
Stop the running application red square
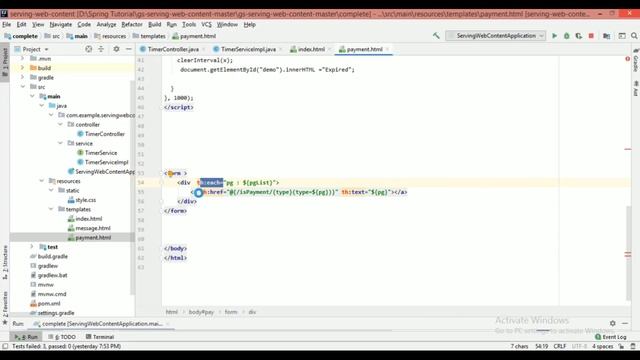tap(591, 36)
